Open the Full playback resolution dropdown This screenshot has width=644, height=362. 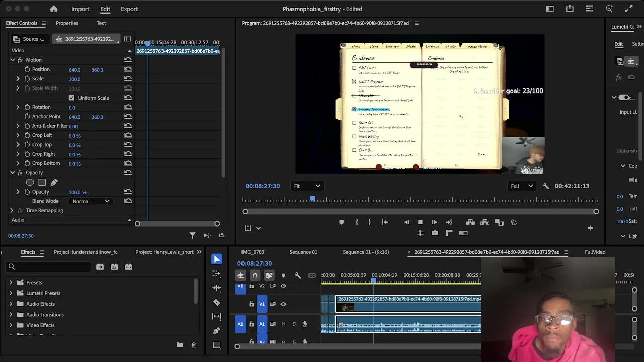point(522,186)
